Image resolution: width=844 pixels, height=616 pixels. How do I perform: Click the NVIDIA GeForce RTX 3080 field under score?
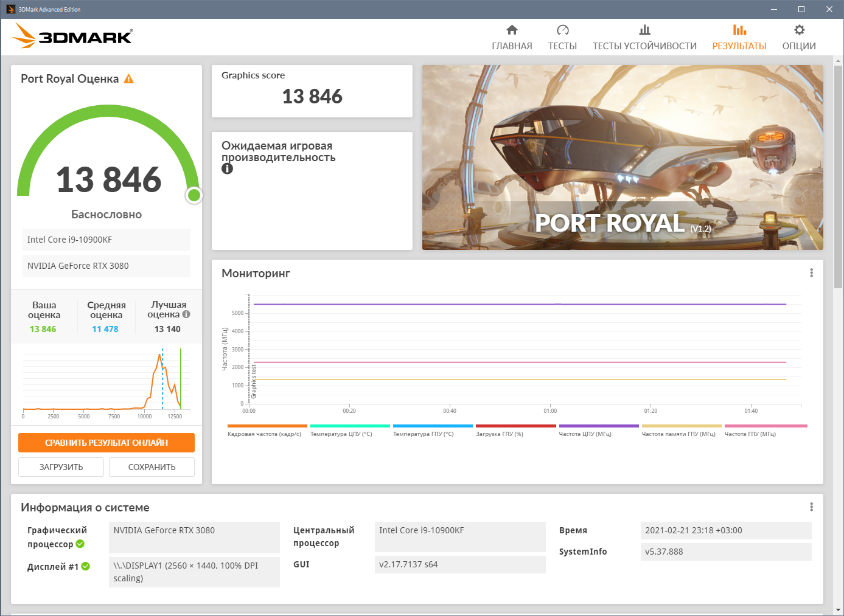(x=106, y=266)
